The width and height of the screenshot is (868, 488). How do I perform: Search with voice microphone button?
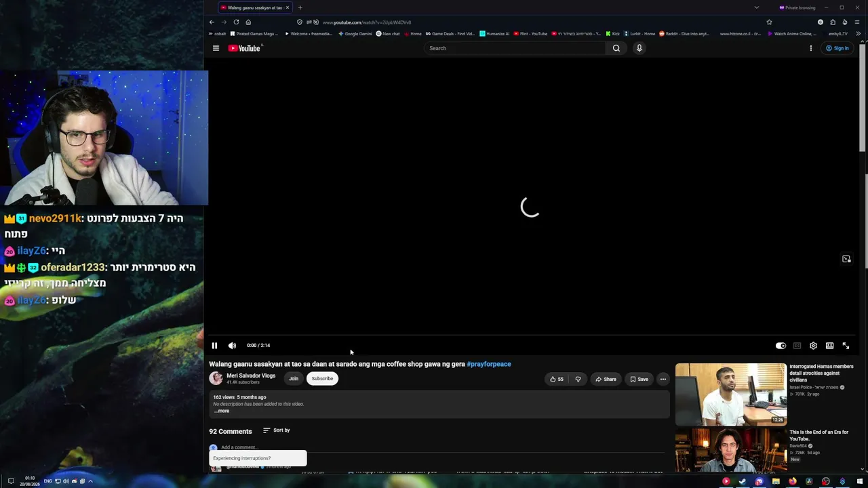click(x=639, y=48)
